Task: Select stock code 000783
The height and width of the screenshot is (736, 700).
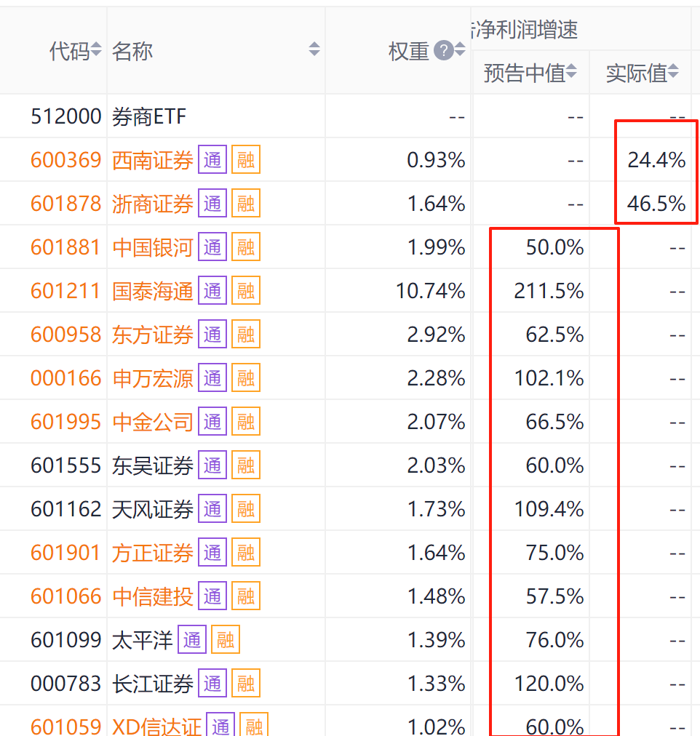Action: tap(65, 684)
